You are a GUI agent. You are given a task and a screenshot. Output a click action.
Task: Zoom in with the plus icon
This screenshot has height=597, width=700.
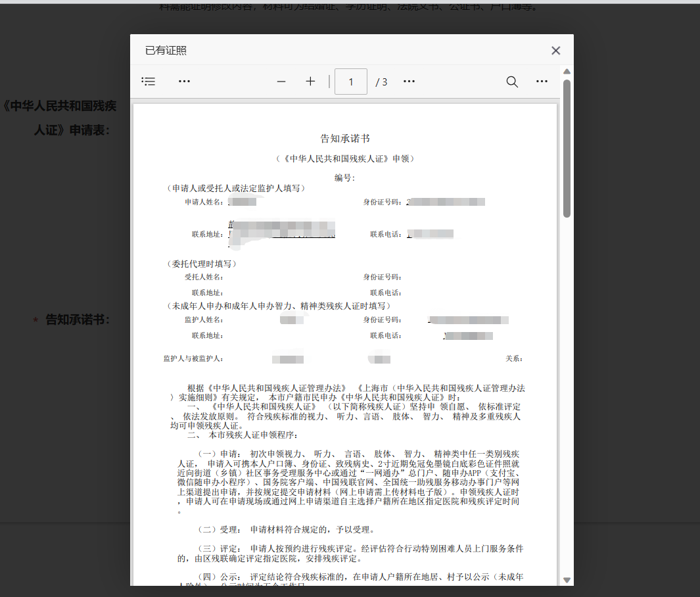click(310, 82)
